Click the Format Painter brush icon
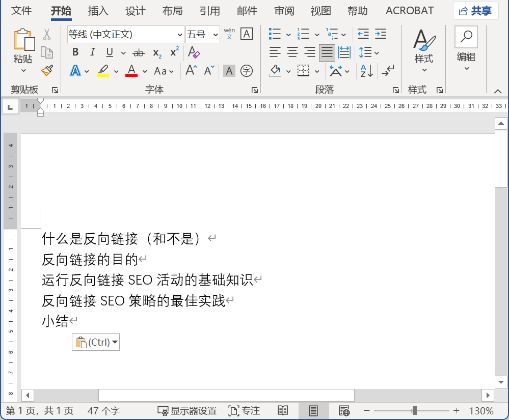 (x=47, y=70)
